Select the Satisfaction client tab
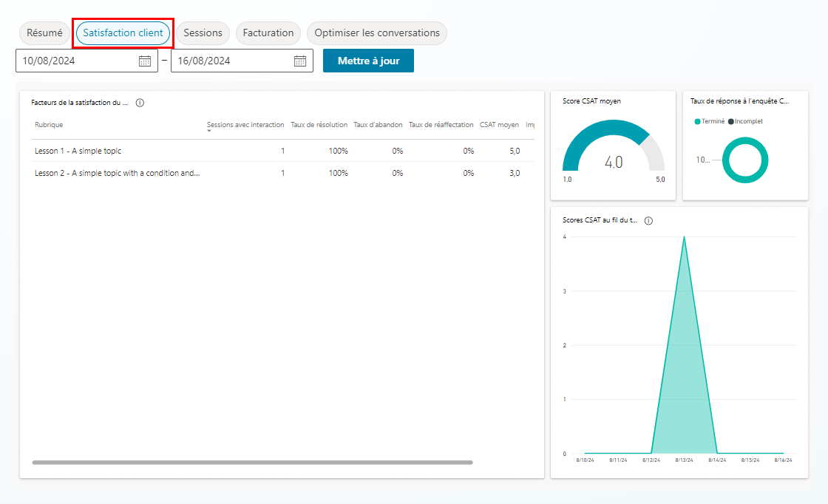Viewport: 828px width, 504px height. tap(123, 33)
